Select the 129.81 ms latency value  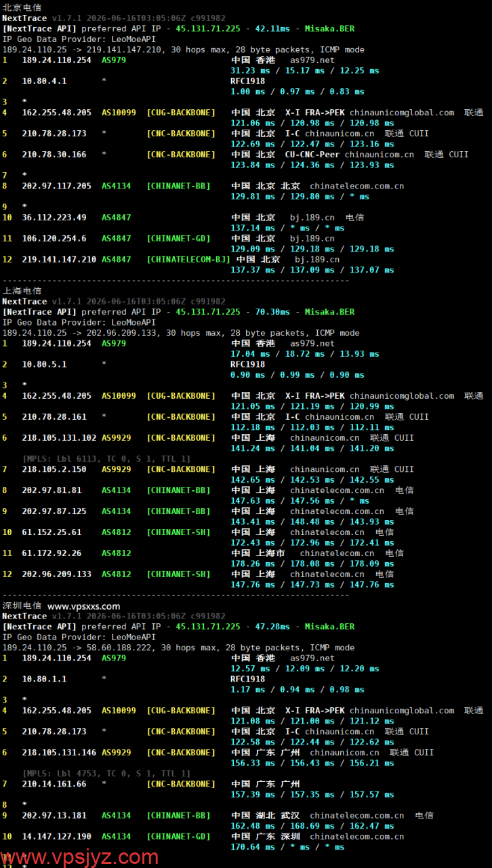tap(253, 197)
